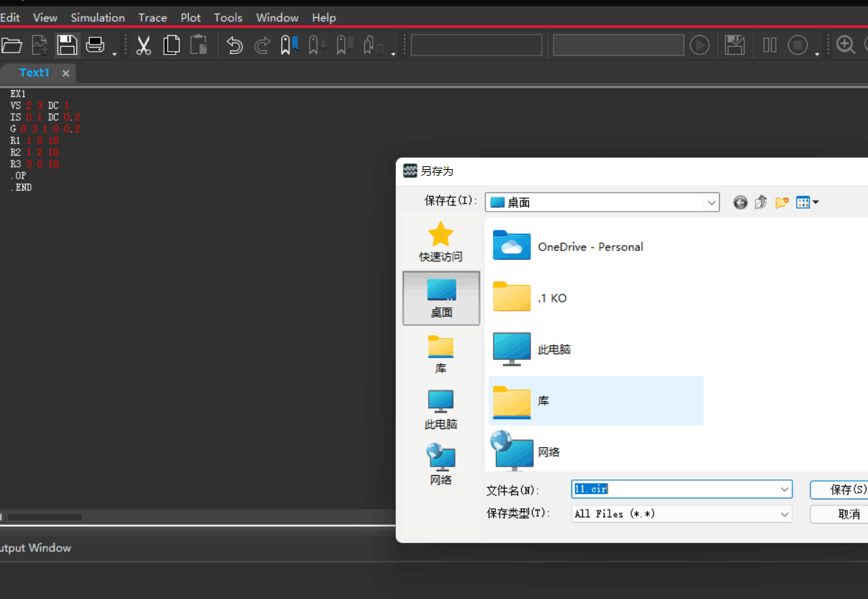Click the next bookmark icon

tap(317, 45)
